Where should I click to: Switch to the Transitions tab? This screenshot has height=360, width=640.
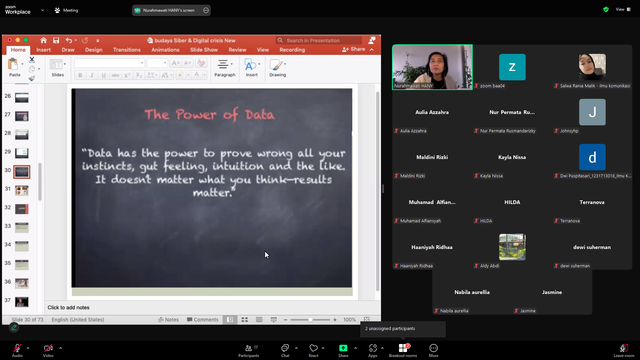tap(127, 50)
